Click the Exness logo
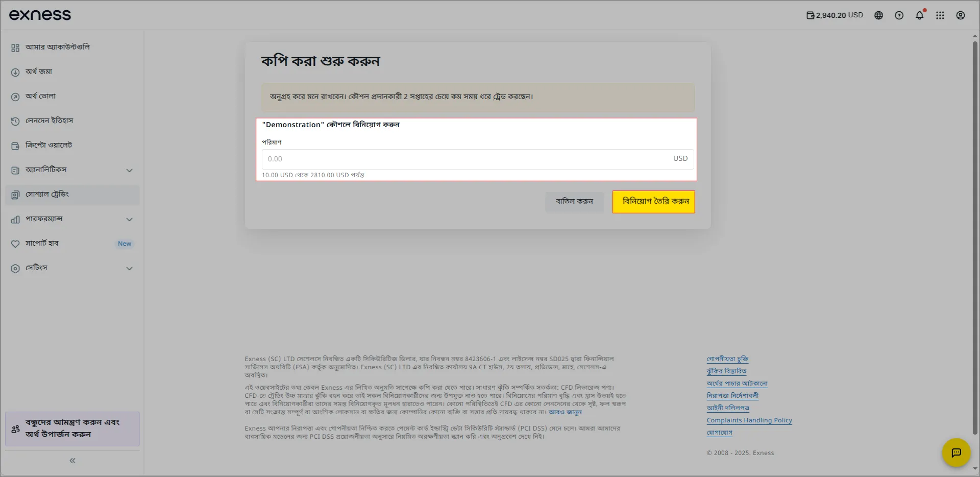Image resolution: width=980 pixels, height=477 pixels. click(40, 15)
